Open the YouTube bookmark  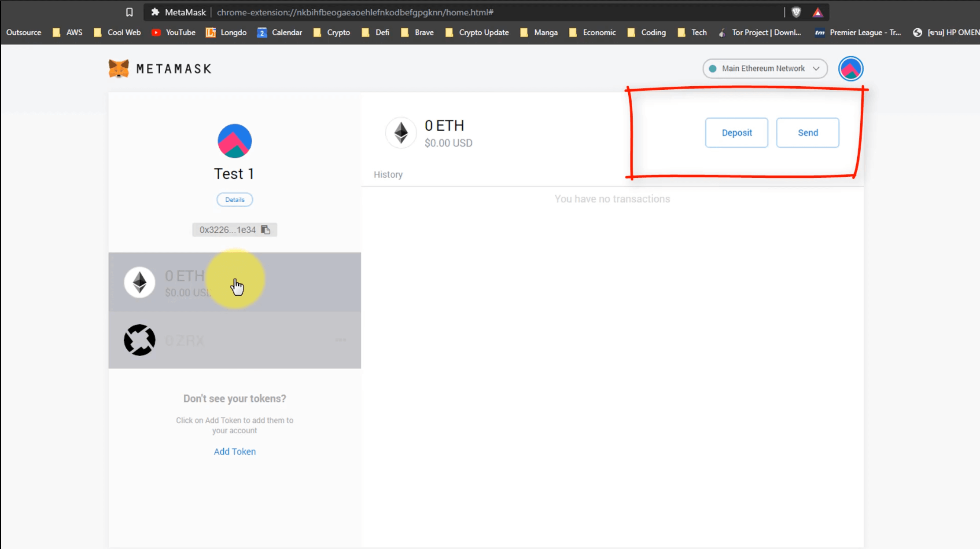click(x=173, y=33)
